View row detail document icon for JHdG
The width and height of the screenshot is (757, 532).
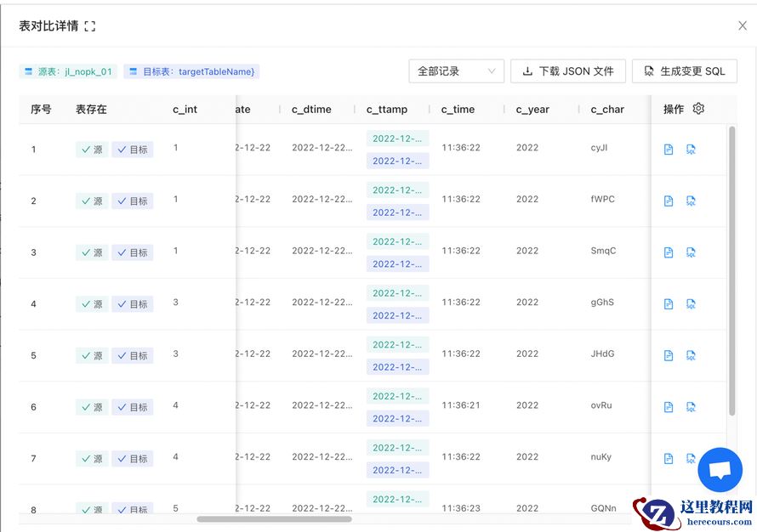coord(669,356)
